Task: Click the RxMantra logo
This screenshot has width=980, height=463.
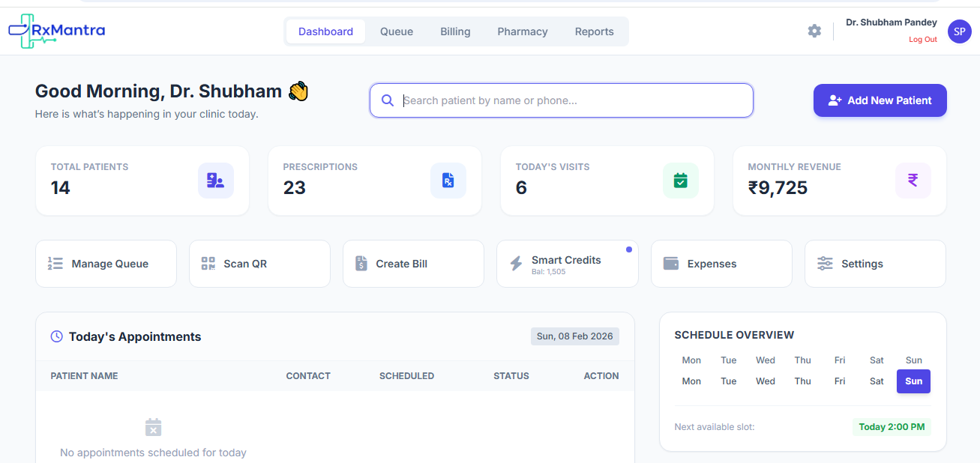Action: coord(56,30)
